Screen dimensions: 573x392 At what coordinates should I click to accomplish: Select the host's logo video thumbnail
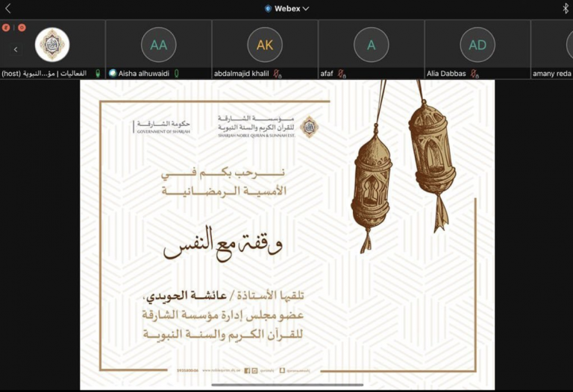coord(52,44)
